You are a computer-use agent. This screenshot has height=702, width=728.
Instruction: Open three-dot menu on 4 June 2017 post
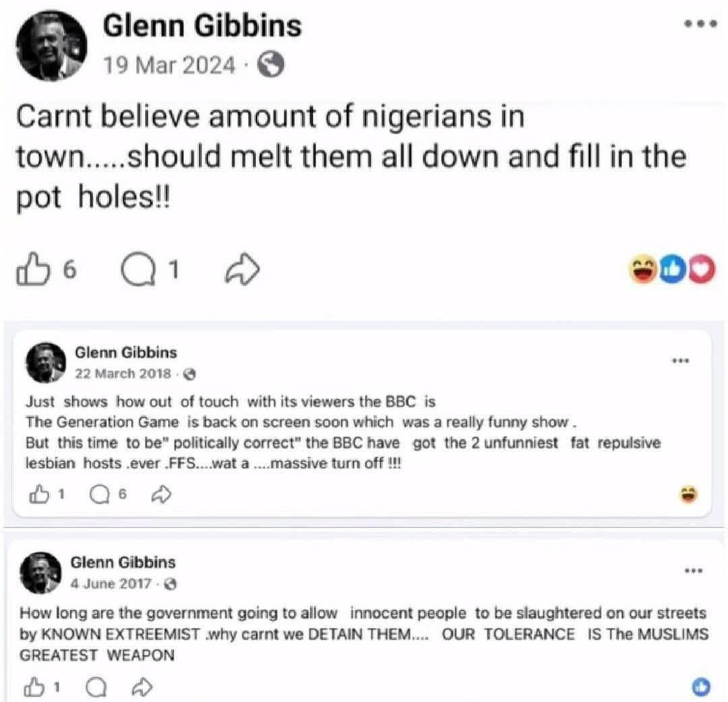point(694,571)
